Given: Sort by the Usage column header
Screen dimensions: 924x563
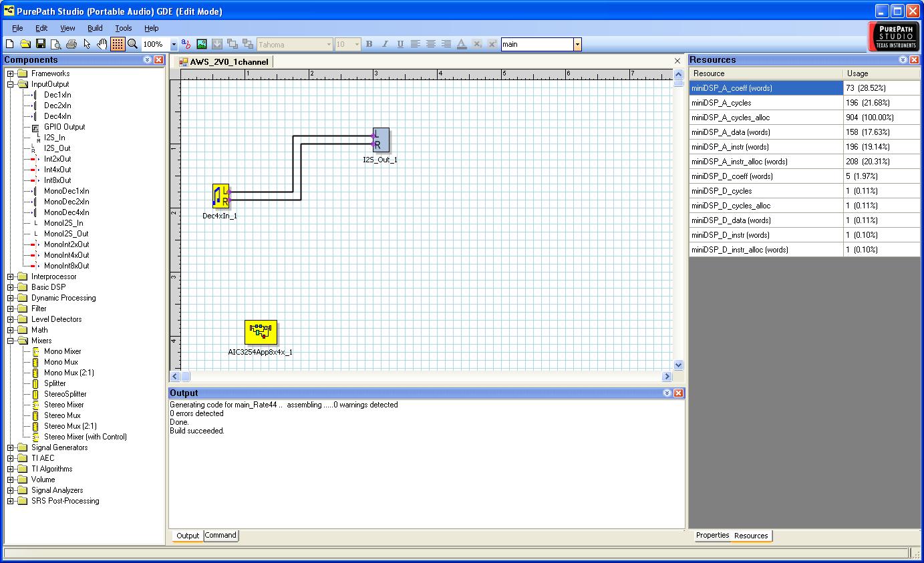Looking at the screenshot, I should [882, 73].
